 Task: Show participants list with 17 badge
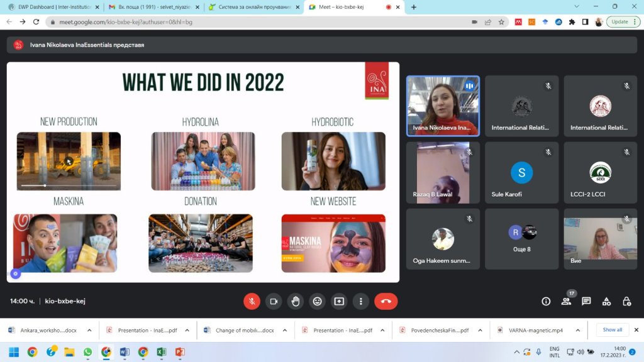567,301
